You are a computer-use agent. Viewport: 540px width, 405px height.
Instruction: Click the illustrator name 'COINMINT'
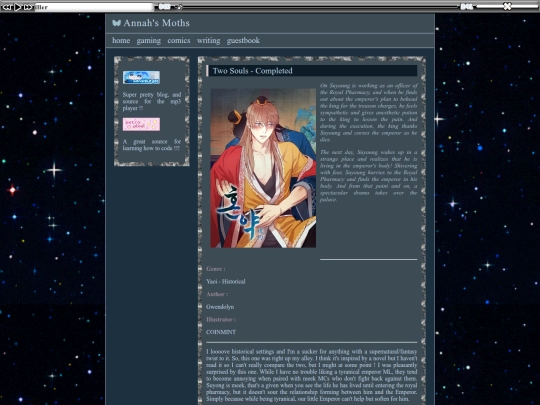[221, 332]
